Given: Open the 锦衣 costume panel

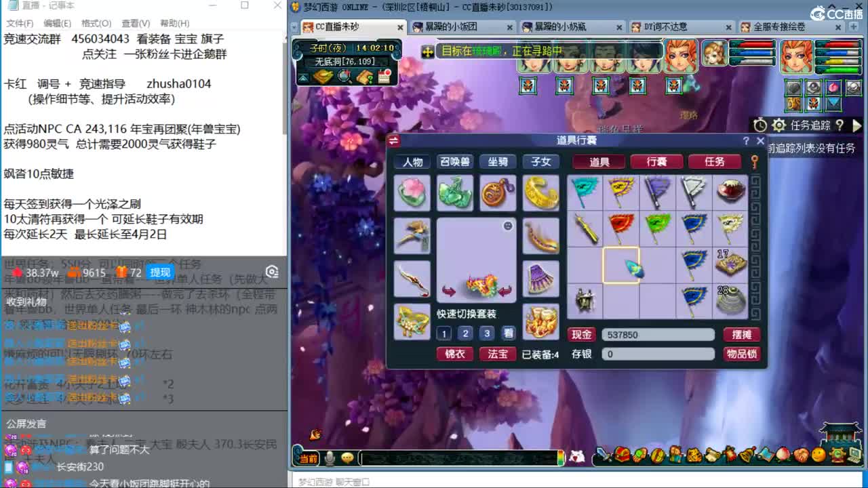Looking at the screenshot, I should pos(455,354).
